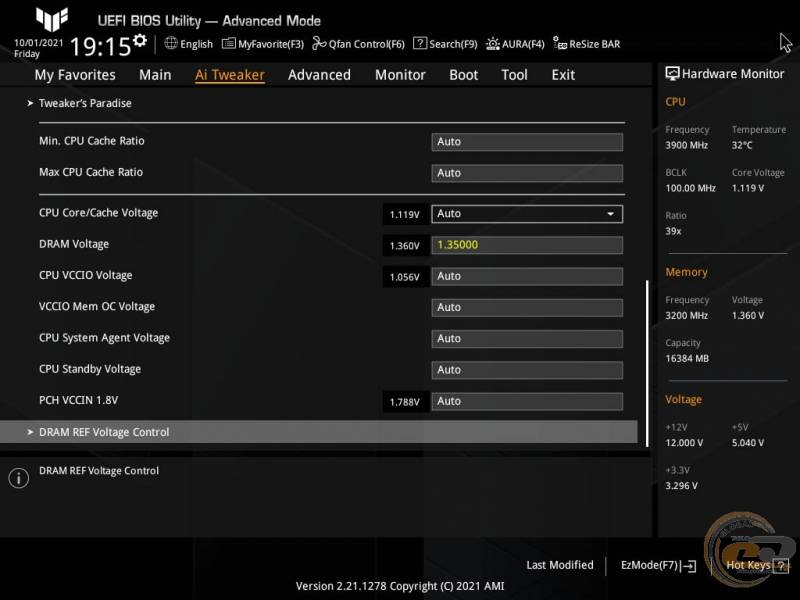The width and height of the screenshot is (800, 600).
Task: Click the Search question mark icon
Action: 419,43
